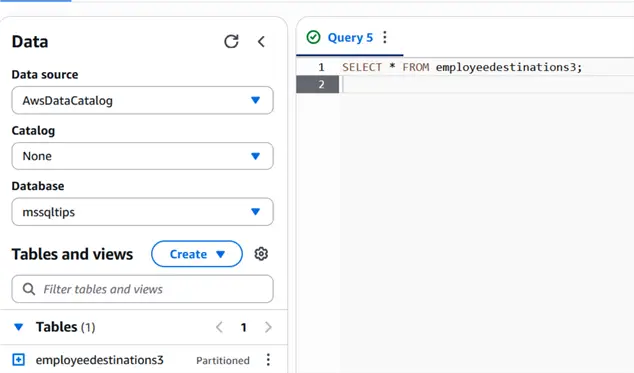Open employeedestinations3 table actions menu

coord(268,360)
